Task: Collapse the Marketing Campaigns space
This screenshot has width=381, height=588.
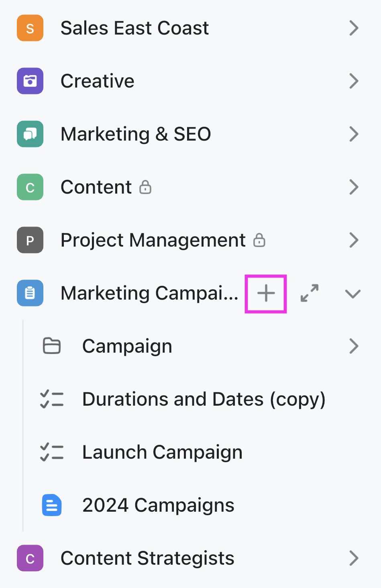Action: pyautogui.click(x=352, y=293)
